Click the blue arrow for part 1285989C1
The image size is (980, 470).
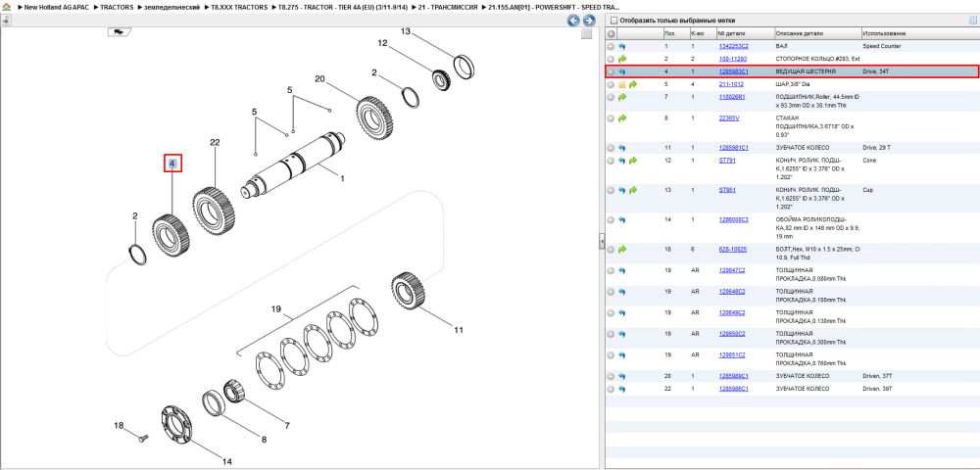click(622, 376)
